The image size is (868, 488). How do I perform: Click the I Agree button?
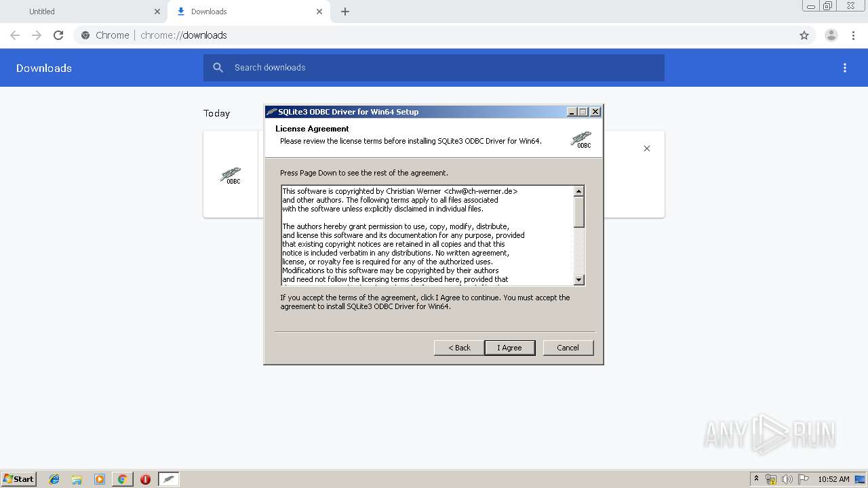point(509,348)
